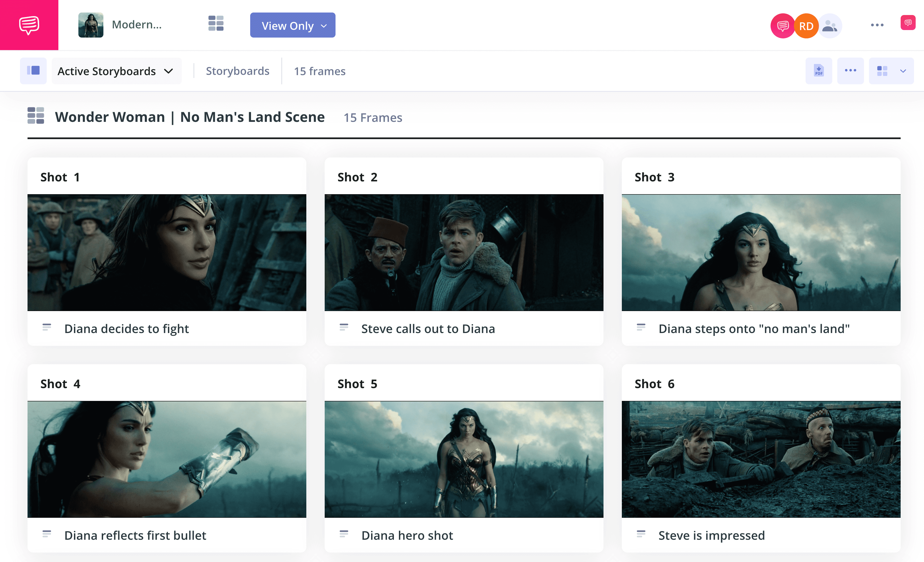The height and width of the screenshot is (562, 924).
Task: Open the Modern... project name
Action: coord(136,25)
